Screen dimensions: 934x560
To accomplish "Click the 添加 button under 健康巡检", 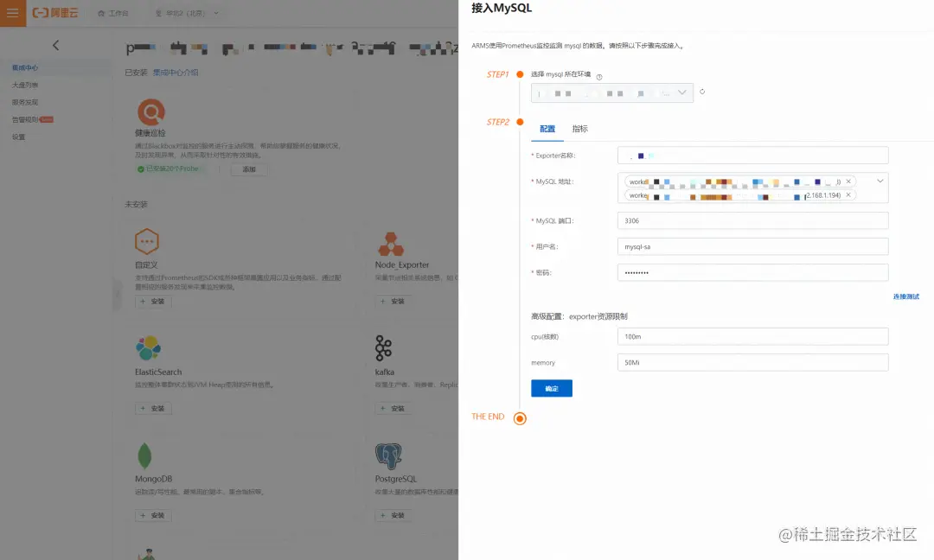I will (x=249, y=169).
